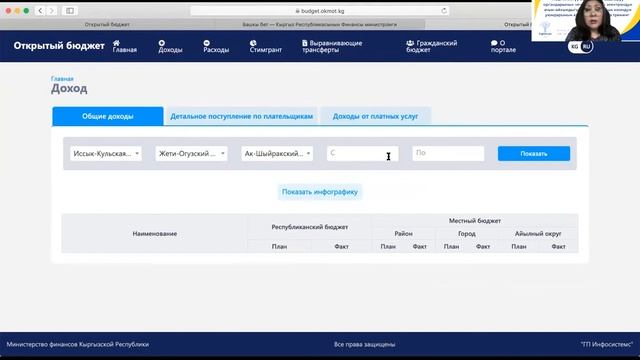Go forward using the browser forward arrow

tap(51, 11)
